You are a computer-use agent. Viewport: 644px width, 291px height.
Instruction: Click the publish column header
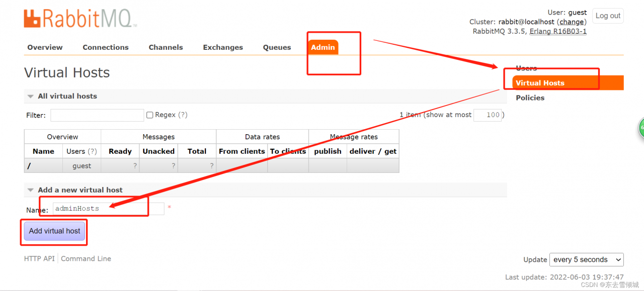pyautogui.click(x=328, y=151)
